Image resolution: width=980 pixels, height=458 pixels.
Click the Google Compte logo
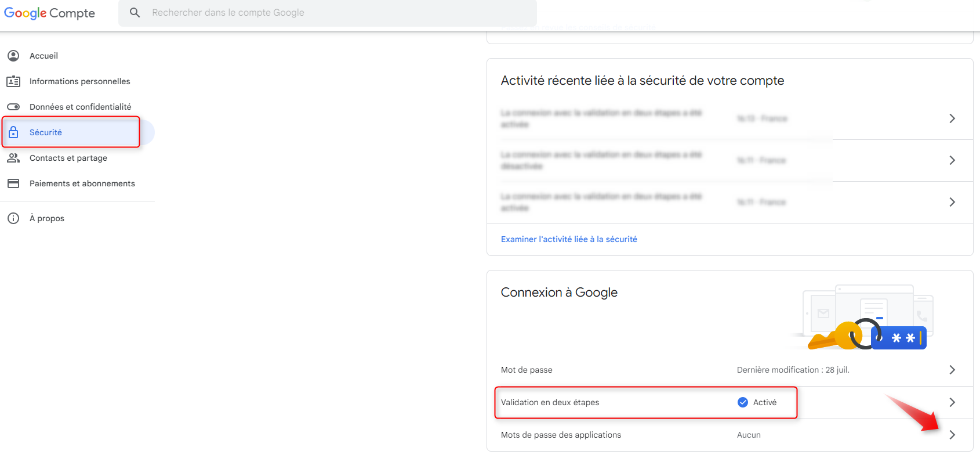coord(49,13)
